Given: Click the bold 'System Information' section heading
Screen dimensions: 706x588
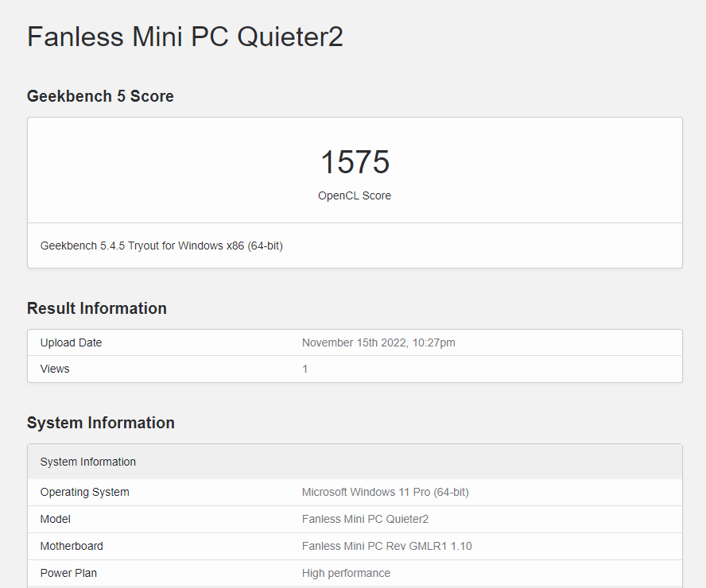Looking at the screenshot, I should click(x=101, y=423).
